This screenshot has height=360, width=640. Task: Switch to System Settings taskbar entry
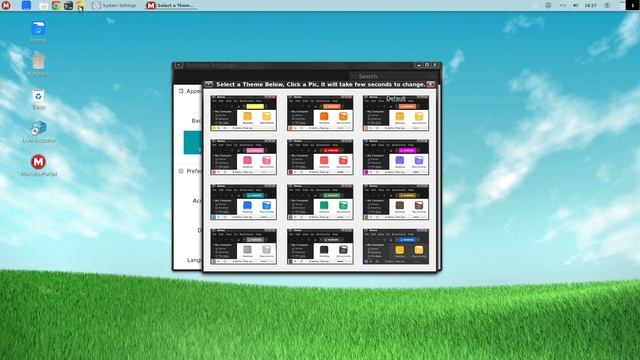click(x=115, y=5)
